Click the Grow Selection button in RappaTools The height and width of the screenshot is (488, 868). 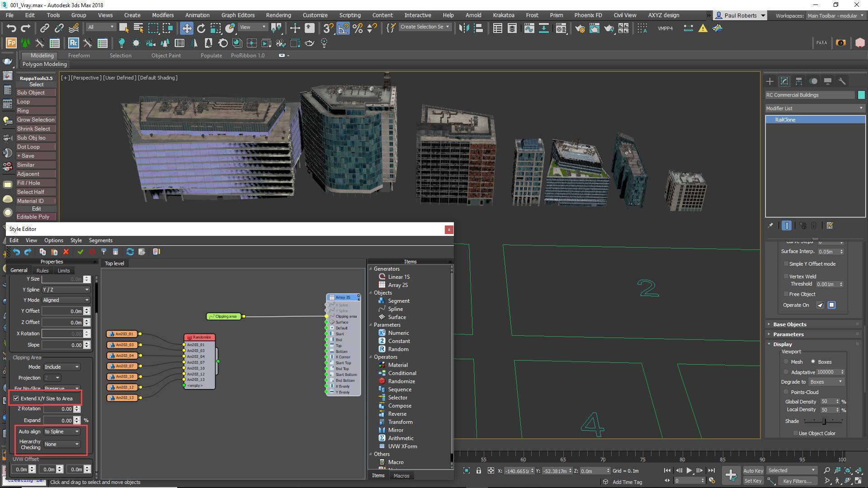(x=36, y=120)
